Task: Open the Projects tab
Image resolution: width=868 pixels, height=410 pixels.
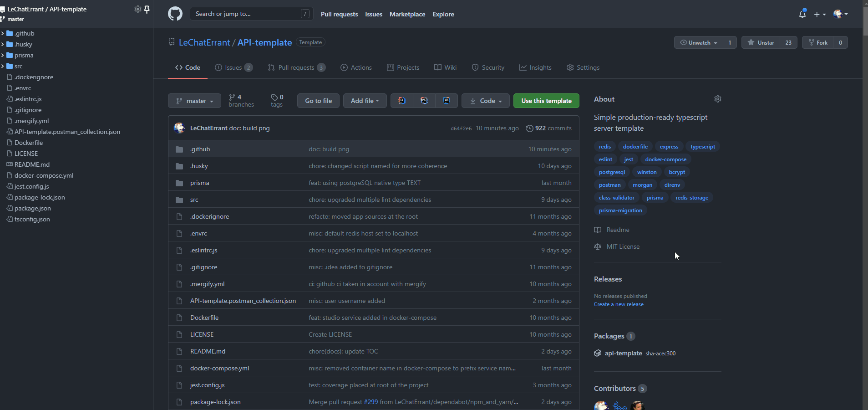Action: click(403, 67)
